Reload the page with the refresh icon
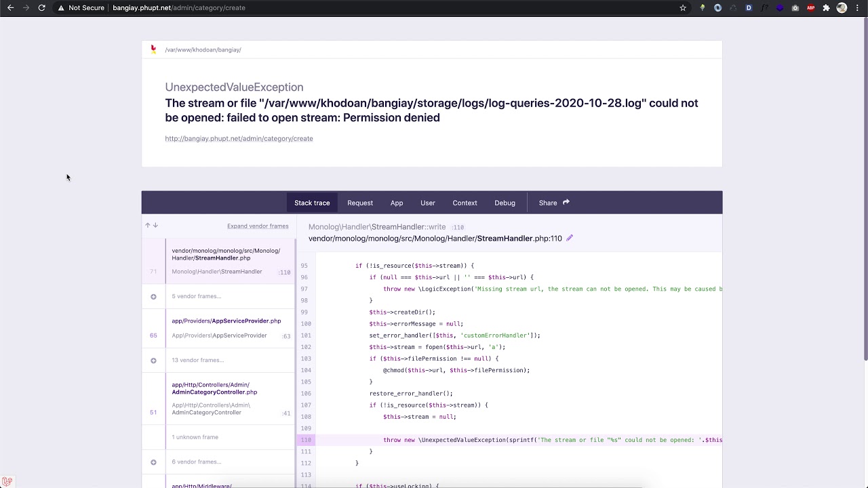The width and height of the screenshot is (868, 488). (41, 7)
